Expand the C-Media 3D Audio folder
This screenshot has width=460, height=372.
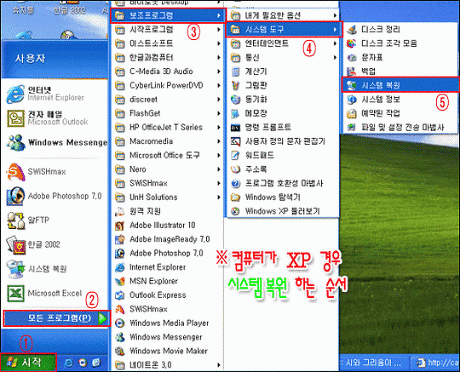[168, 71]
